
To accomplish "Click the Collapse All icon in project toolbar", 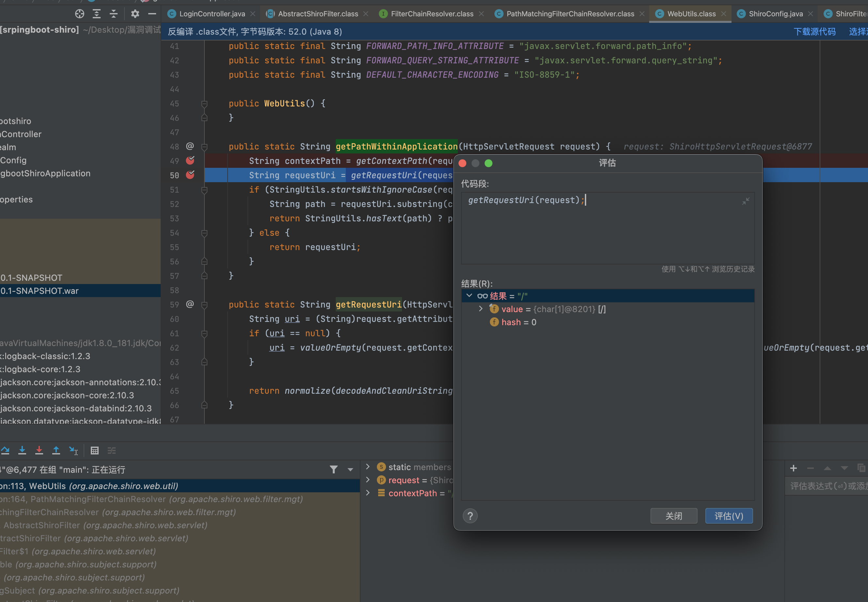I will point(114,14).
